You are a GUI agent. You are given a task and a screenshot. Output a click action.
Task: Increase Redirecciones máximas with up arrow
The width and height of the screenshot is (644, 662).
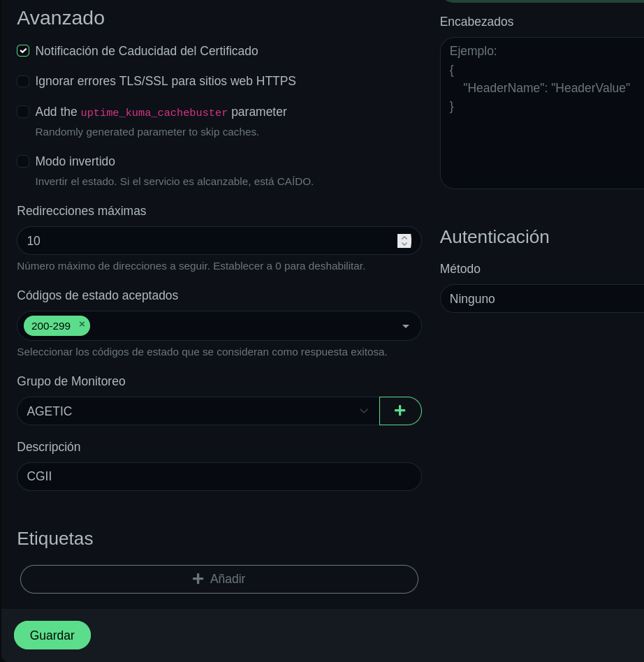404,237
